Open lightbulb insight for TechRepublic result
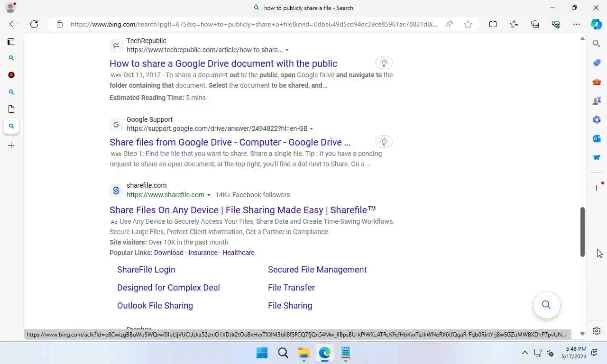Screen dimensions: 607x364 coord(384,63)
